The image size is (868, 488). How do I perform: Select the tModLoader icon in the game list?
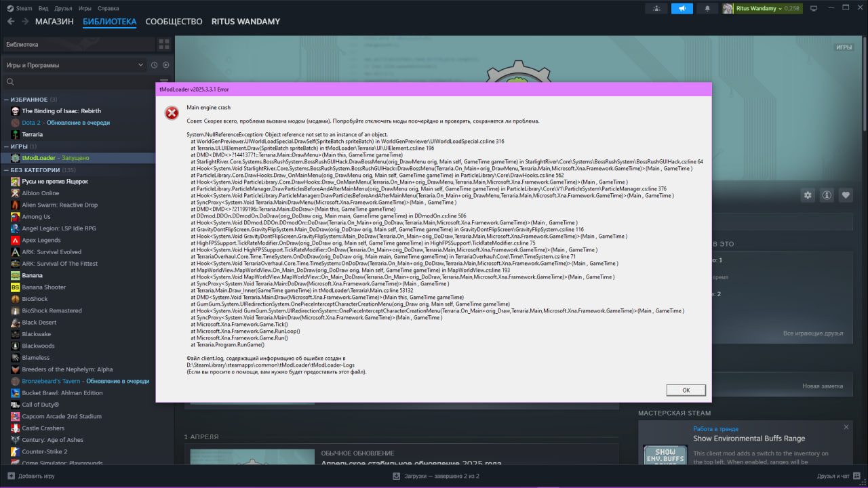16,158
